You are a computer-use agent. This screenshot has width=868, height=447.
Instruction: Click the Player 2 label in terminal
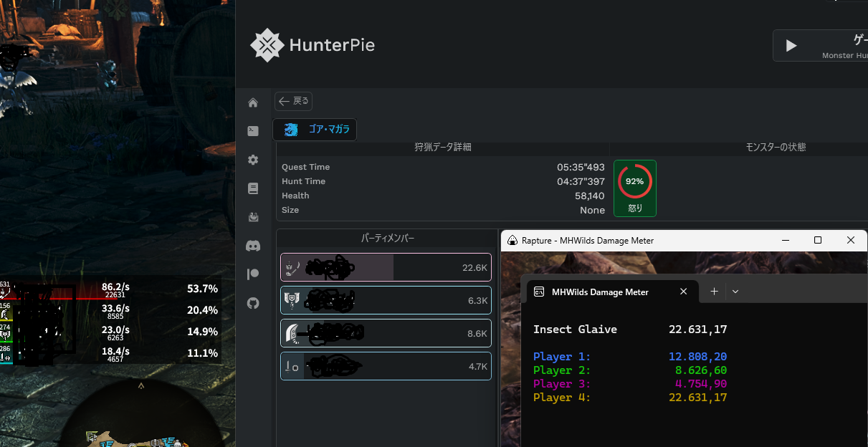click(562, 370)
